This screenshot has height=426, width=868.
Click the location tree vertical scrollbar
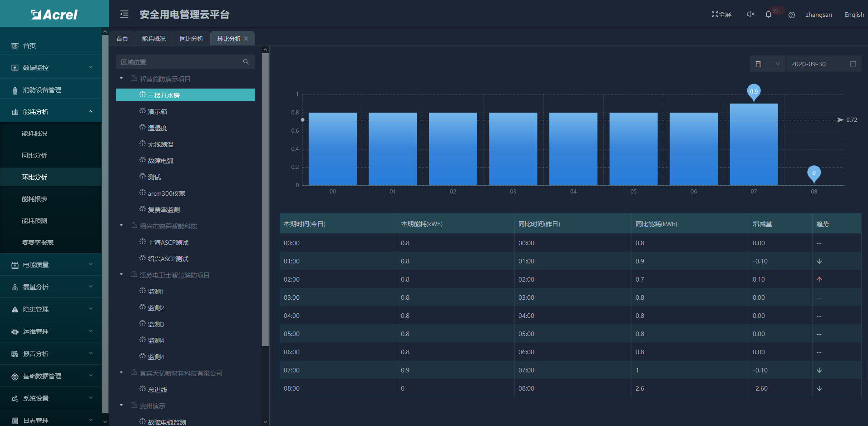pyautogui.click(x=265, y=200)
